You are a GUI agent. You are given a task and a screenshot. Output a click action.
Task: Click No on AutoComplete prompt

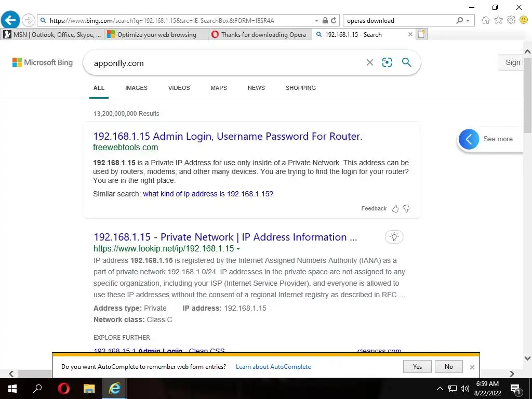pyautogui.click(x=448, y=367)
